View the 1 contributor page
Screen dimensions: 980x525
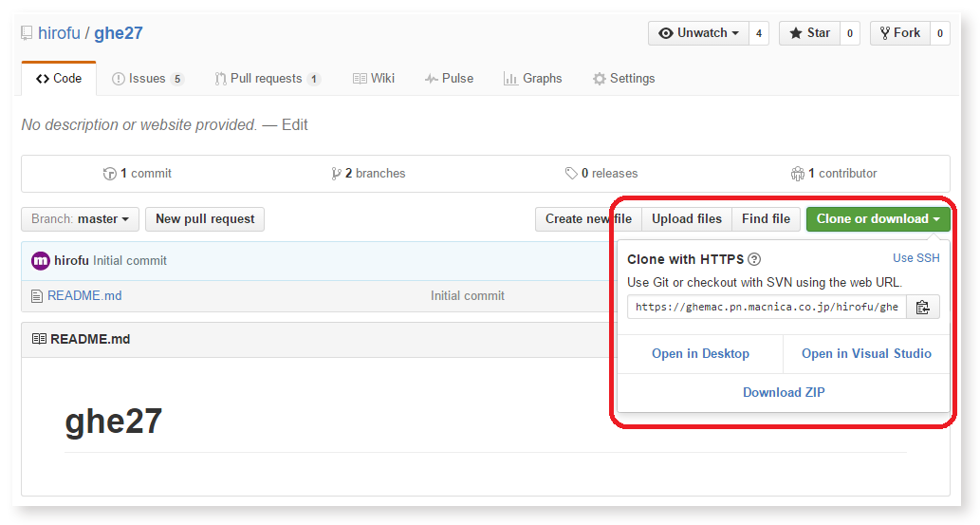point(834,174)
